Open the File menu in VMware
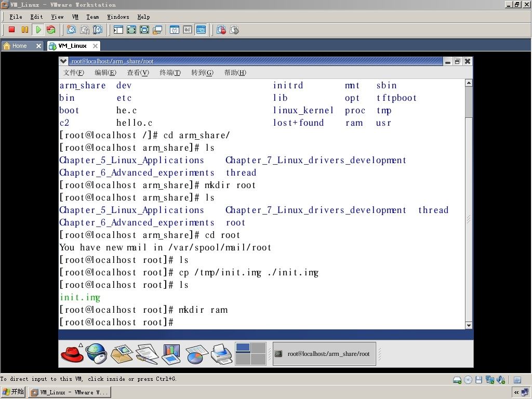This screenshot has height=399, width=532. coord(16,17)
